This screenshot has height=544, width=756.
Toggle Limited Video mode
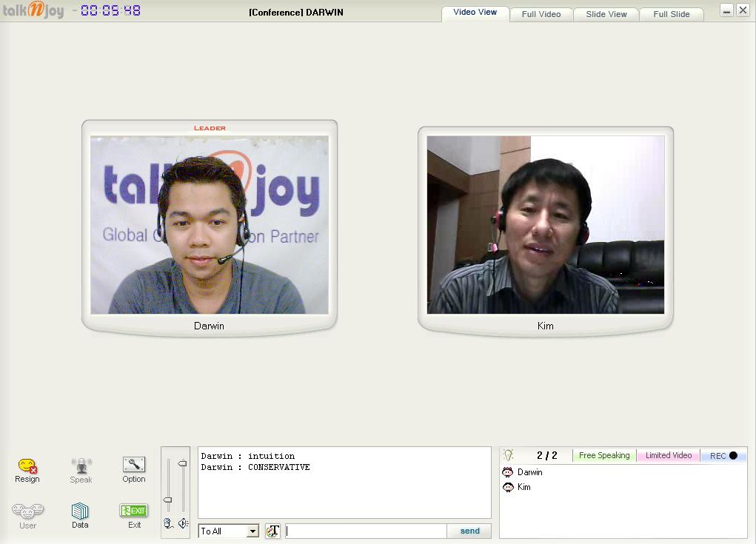pyautogui.click(x=668, y=455)
